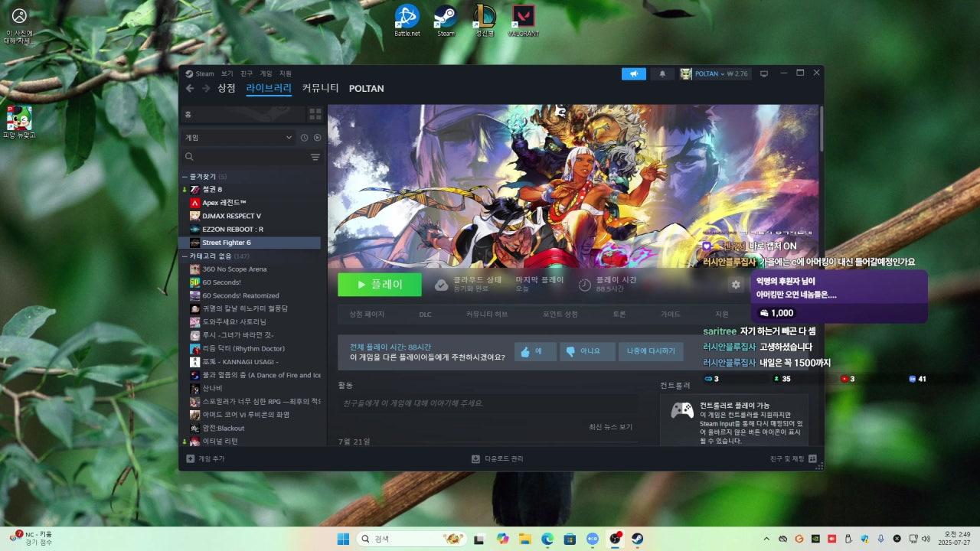The height and width of the screenshot is (551, 980).
Task: Open library advanced filter icon
Action: [315, 157]
